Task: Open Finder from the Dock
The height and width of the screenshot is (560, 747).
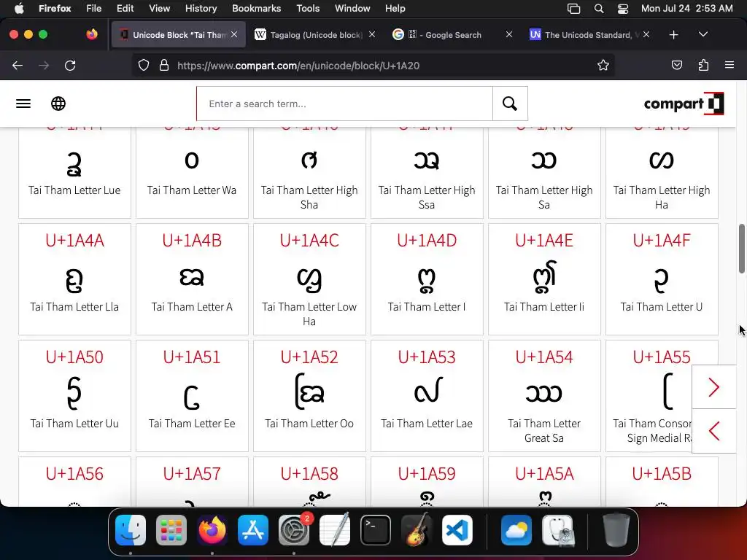Action: [131, 530]
